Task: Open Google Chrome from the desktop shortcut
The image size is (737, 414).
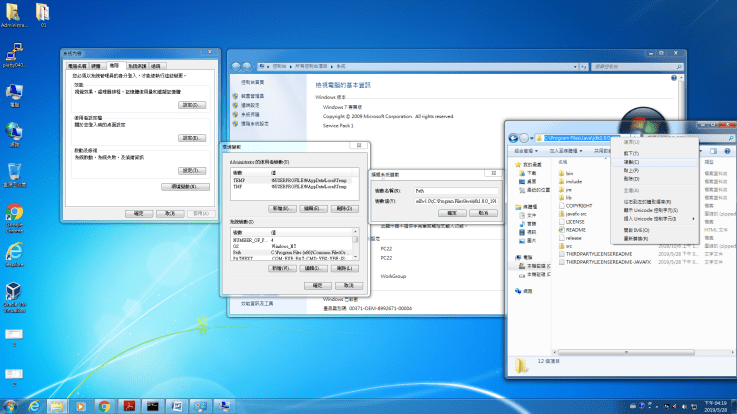Action: pyautogui.click(x=15, y=213)
